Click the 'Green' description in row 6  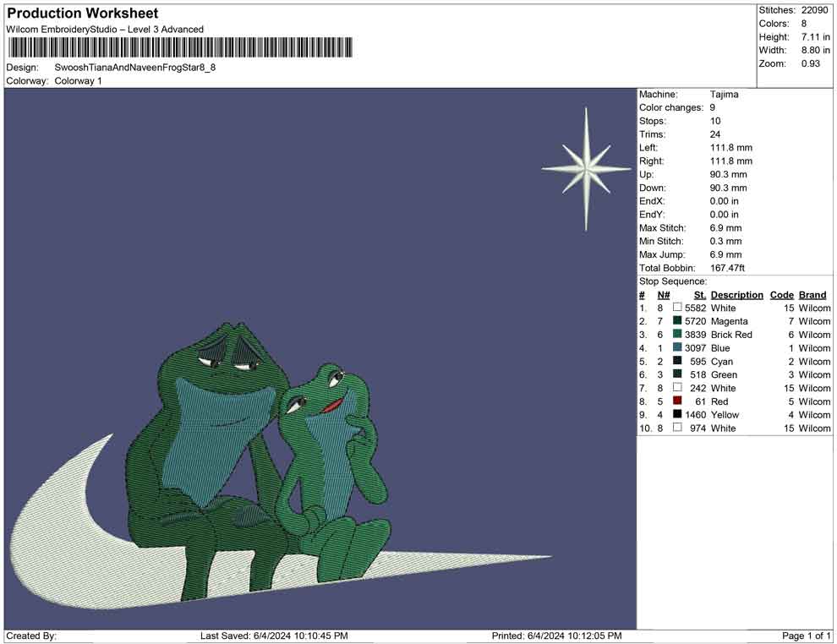[725, 374]
